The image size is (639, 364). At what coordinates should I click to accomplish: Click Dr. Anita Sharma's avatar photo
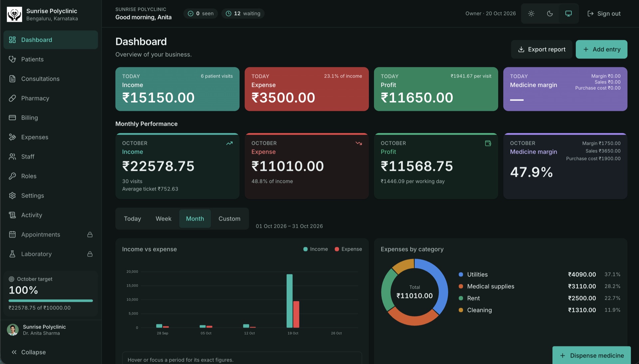point(13,330)
